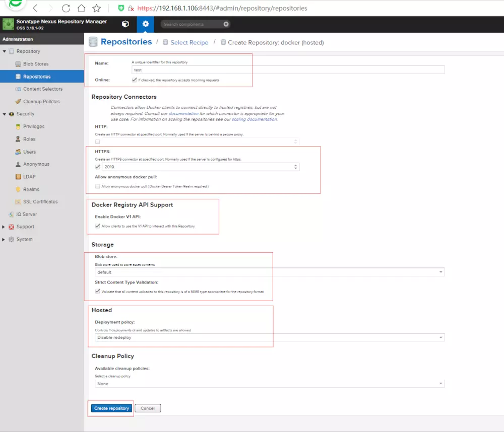Click the Users icon
This screenshot has height=432, width=504.
(x=18, y=152)
